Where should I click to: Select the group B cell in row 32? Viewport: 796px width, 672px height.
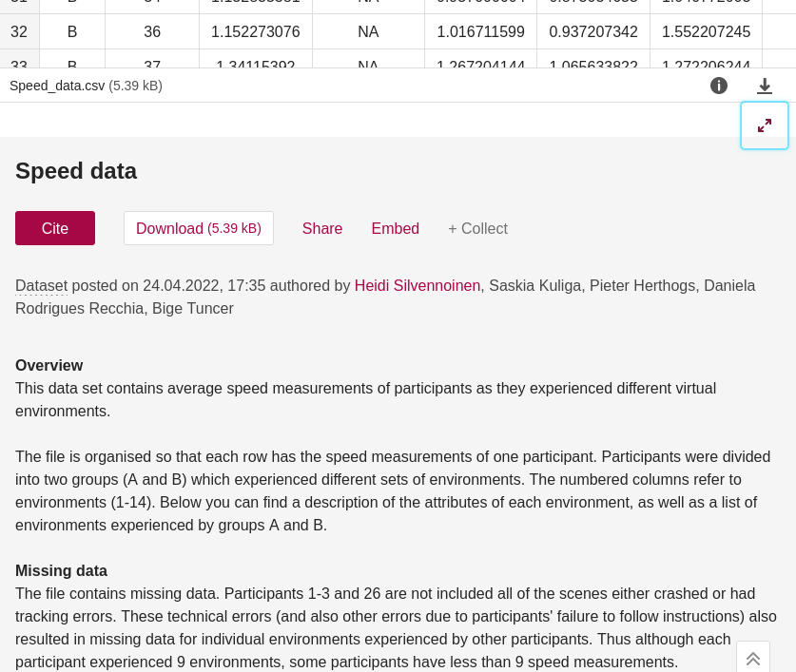click(72, 31)
